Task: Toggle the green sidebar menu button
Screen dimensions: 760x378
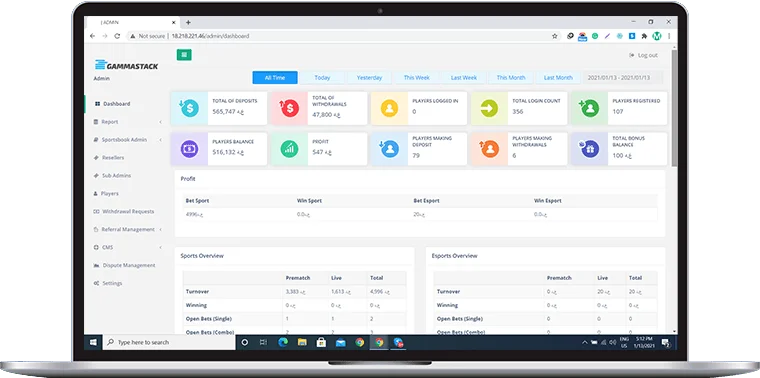Action: coord(184,55)
